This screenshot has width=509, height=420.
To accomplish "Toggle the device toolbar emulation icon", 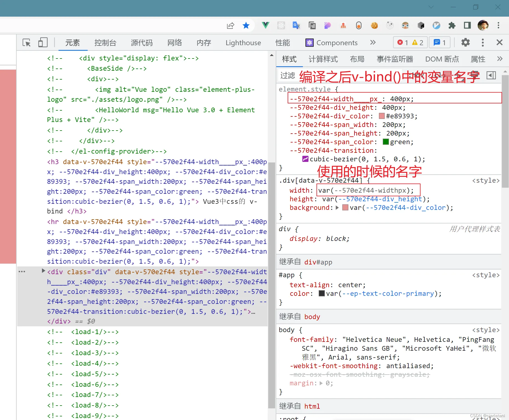I will (43, 43).
